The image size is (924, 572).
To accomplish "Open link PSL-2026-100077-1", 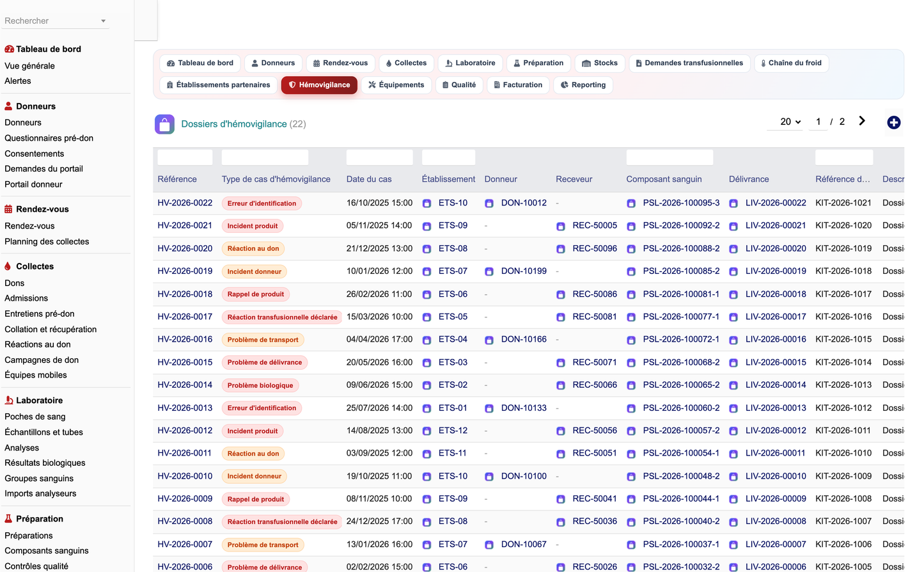I will tap(681, 317).
